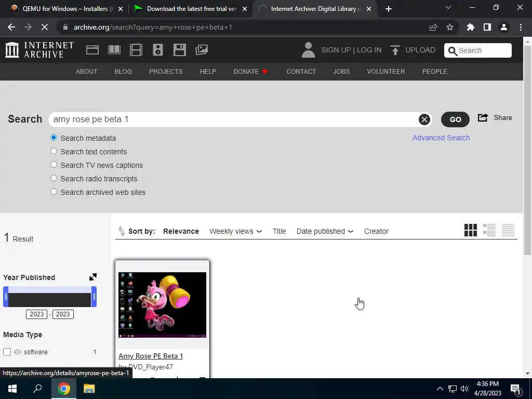Click Chrome icon in taskbar
Image resolution: width=532 pixels, height=399 pixels.
(x=64, y=389)
